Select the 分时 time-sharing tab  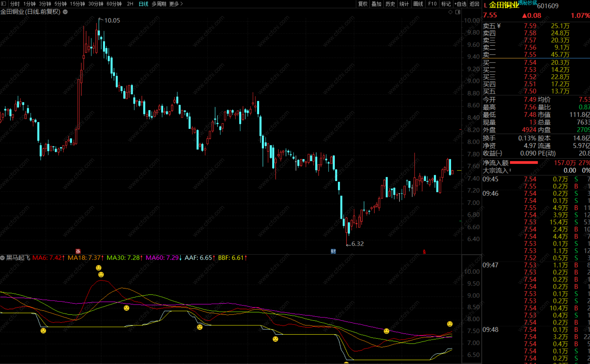pyautogui.click(x=15, y=4)
